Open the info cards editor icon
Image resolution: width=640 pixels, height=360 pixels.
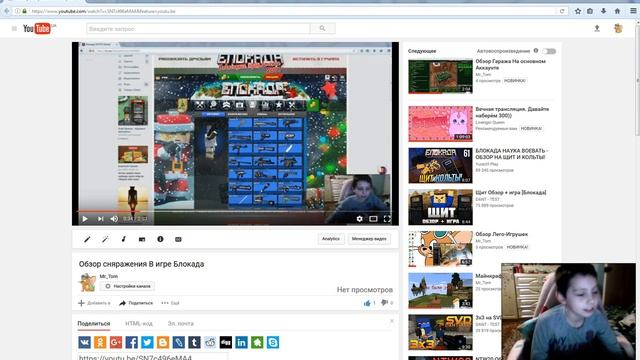point(160,239)
